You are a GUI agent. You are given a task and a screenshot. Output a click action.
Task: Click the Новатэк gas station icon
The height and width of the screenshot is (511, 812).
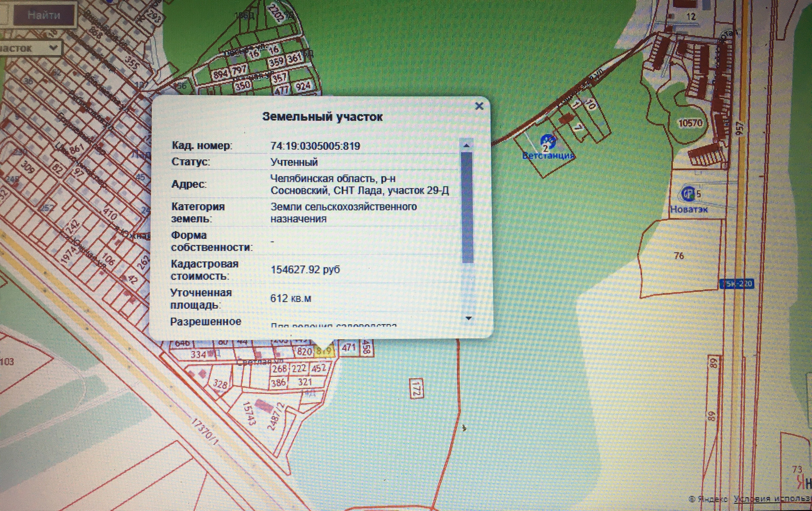tap(688, 194)
